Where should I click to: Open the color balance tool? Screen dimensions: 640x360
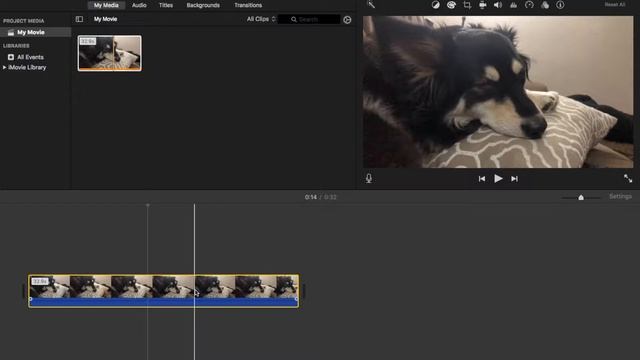click(x=436, y=5)
